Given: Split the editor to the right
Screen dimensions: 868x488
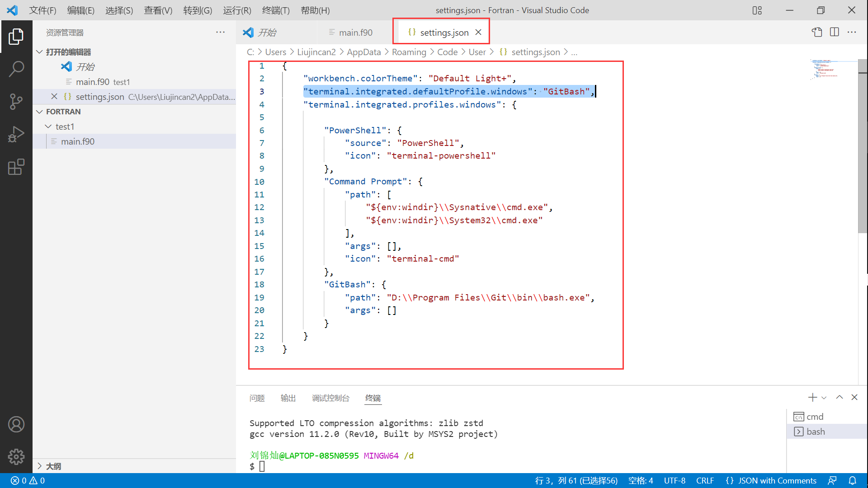Looking at the screenshot, I should click(835, 32).
